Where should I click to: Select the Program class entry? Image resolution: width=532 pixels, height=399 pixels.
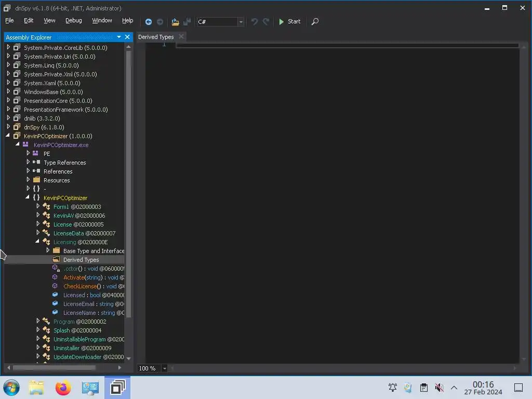pyautogui.click(x=79, y=322)
